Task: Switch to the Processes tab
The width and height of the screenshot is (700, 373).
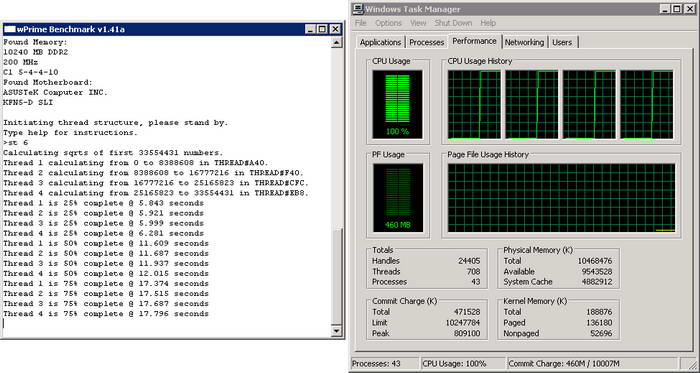Action: [427, 42]
